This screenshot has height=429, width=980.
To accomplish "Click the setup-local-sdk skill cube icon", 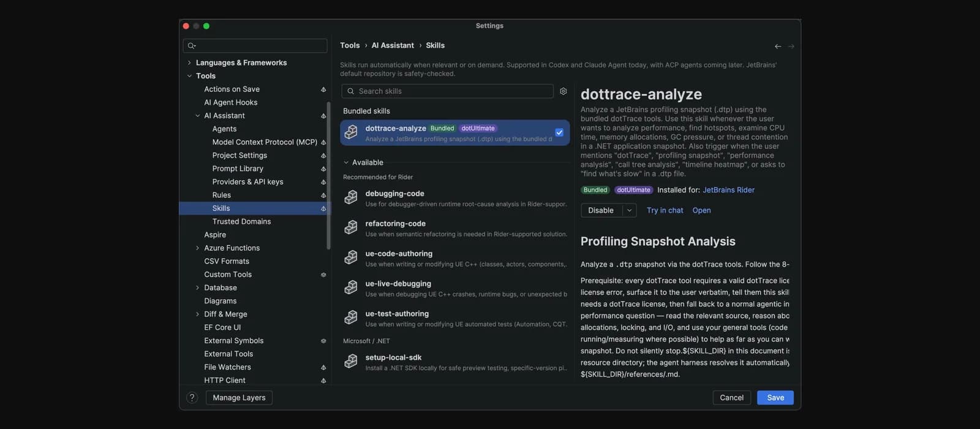I will point(351,362).
